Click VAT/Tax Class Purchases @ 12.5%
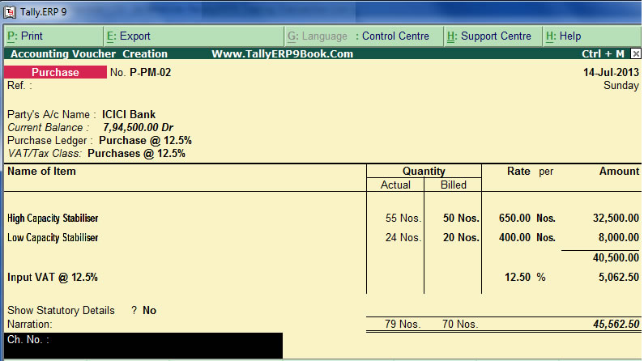 [x=136, y=154]
